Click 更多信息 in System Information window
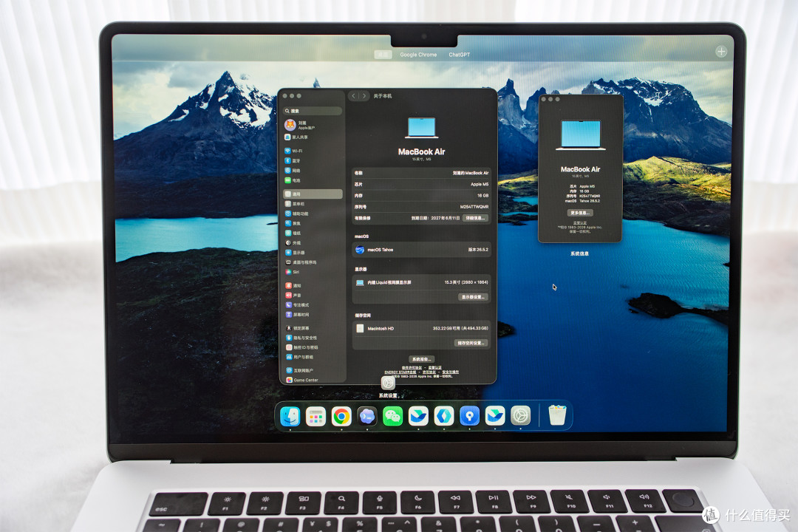The width and height of the screenshot is (798, 532). (x=580, y=213)
